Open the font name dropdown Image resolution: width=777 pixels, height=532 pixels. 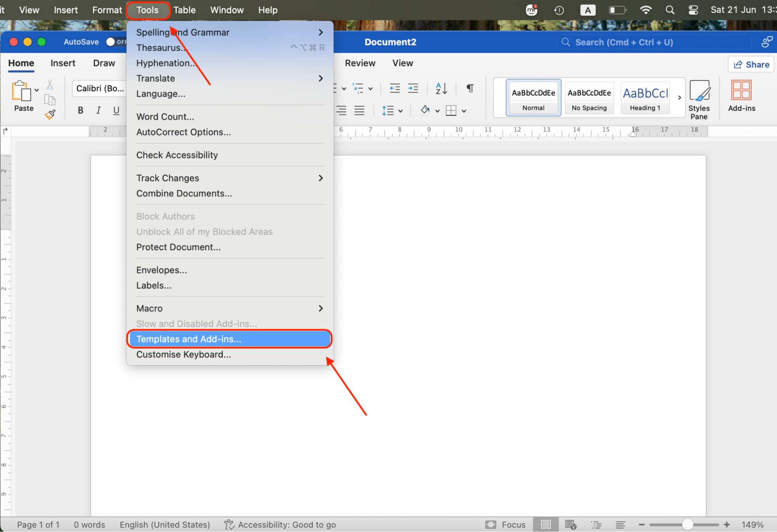99,88
